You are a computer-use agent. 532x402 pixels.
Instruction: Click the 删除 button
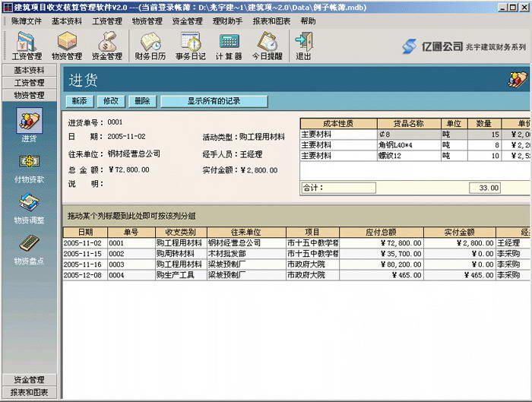click(x=143, y=101)
